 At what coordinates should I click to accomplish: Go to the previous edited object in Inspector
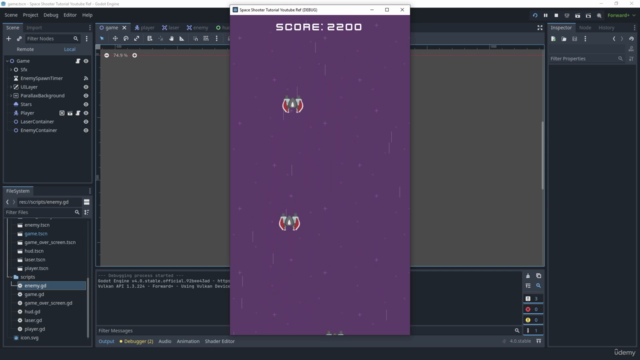pos(614,39)
